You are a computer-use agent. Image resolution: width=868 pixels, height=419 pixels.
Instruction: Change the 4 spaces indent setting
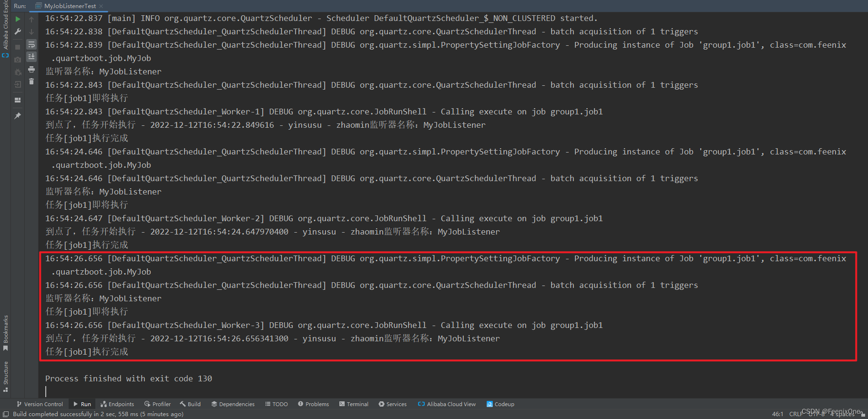[x=842, y=414]
